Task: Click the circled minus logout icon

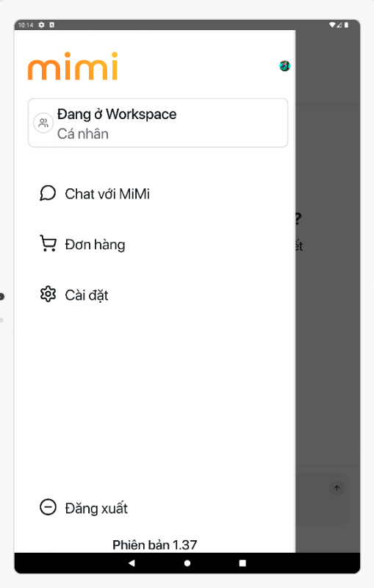Action: click(48, 507)
